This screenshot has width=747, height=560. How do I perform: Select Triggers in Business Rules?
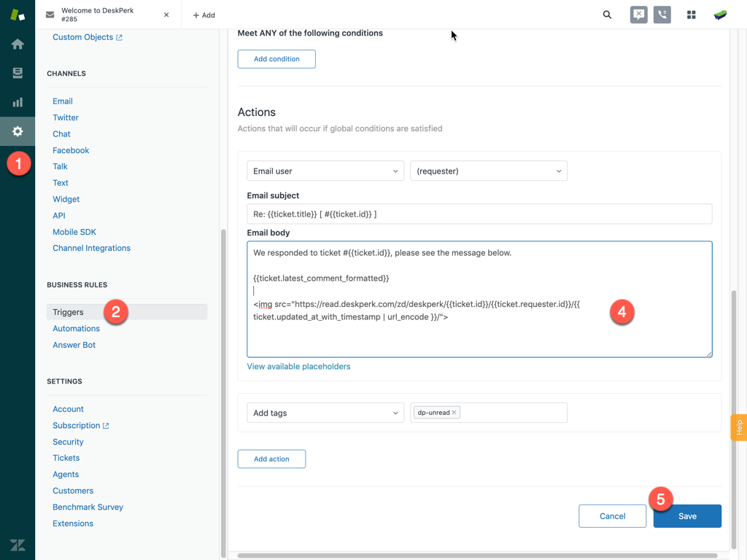pos(69,312)
